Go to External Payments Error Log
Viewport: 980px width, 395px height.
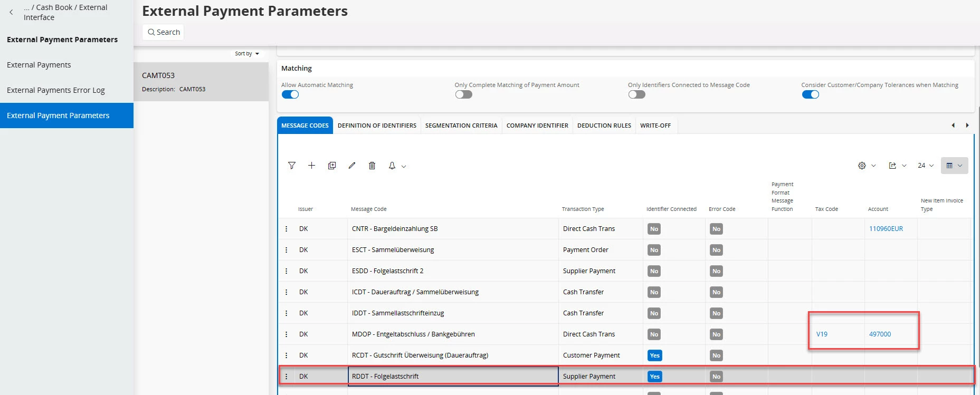pos(56,90)
